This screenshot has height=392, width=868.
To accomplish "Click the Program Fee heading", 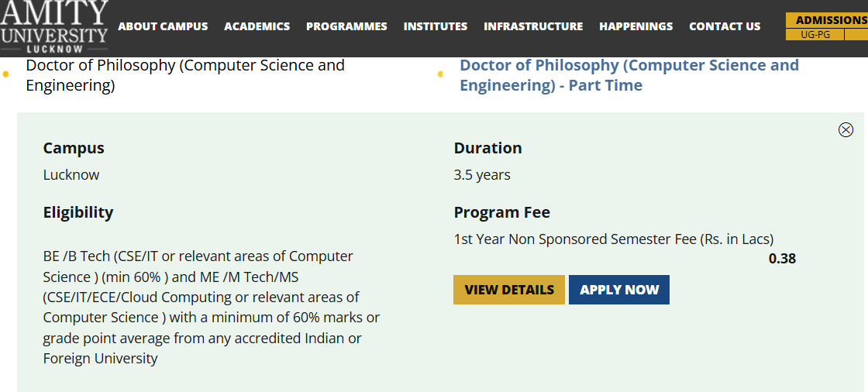I will coord(501,212).
